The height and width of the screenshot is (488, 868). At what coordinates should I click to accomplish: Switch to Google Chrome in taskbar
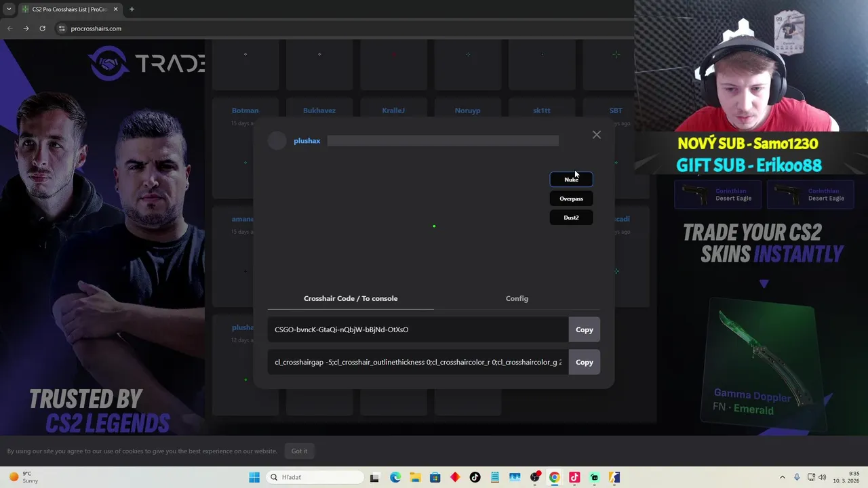point(555,477)
